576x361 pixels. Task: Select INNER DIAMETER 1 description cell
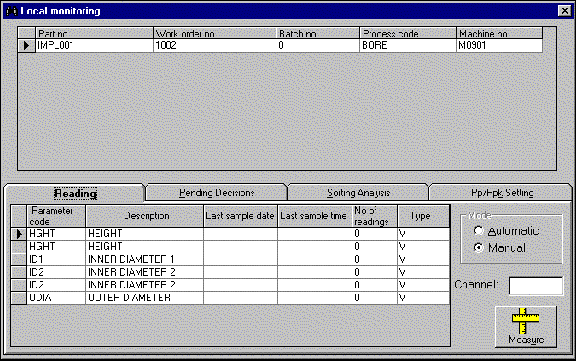[x=144, y=259]
